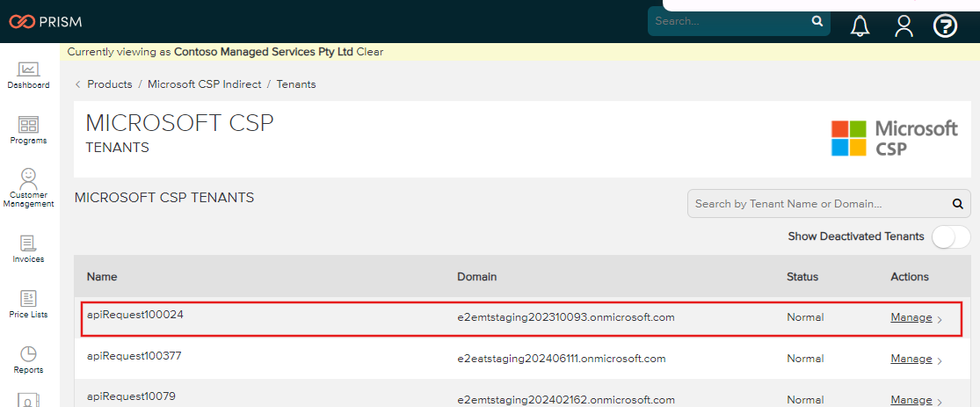Screen dimensions: 980x407
Task: Select apiRequest100377 tenant name
Action: pos(134,356)
